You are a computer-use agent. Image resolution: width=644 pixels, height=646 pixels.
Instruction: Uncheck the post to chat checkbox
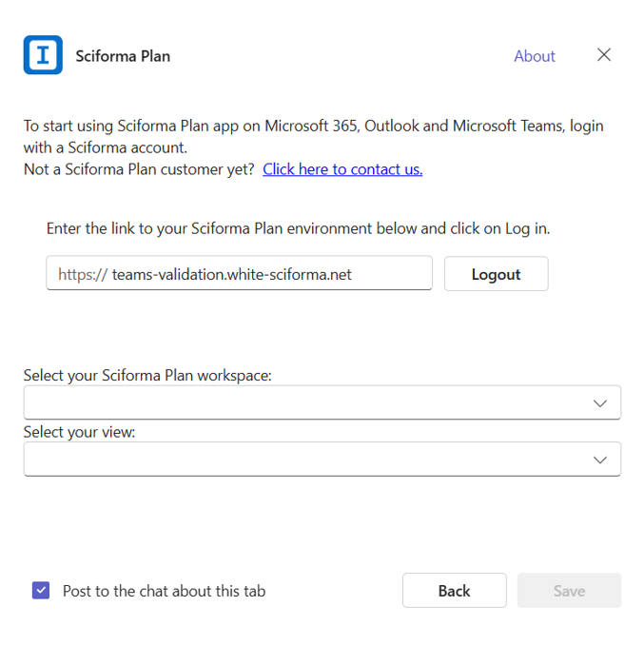pos(41,591)
